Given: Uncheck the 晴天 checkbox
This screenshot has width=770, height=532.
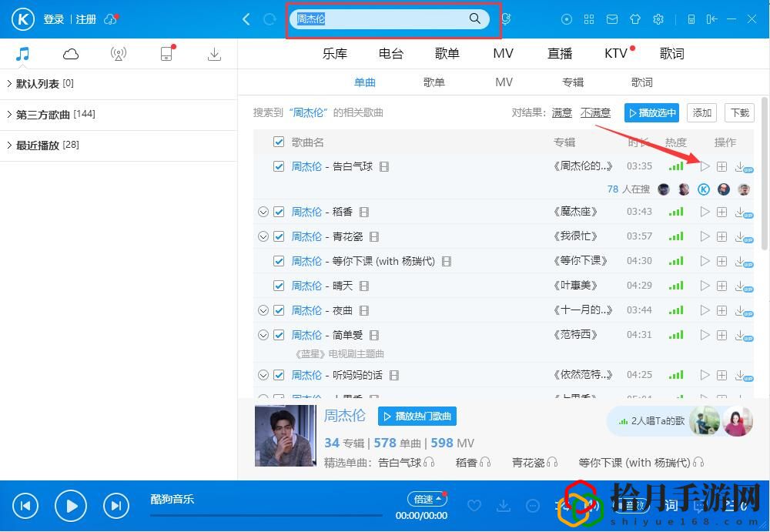Looking at the screenshot, I should (279, 286).
